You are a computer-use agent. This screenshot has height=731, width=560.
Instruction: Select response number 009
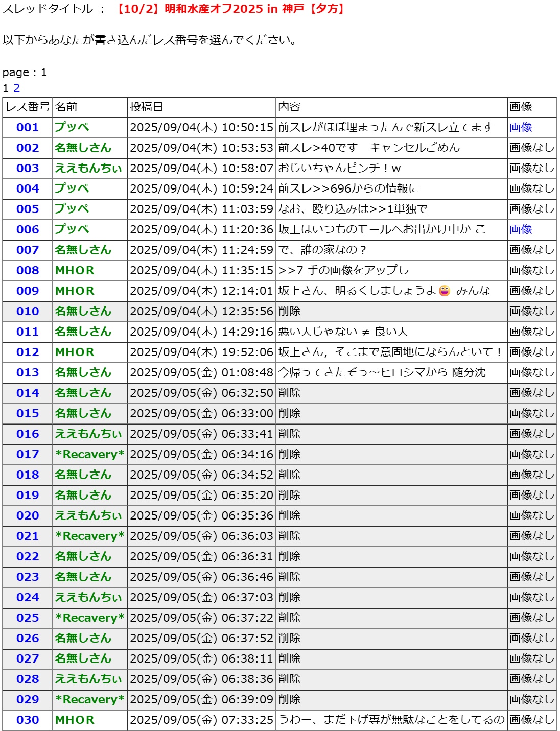(28, 291)
